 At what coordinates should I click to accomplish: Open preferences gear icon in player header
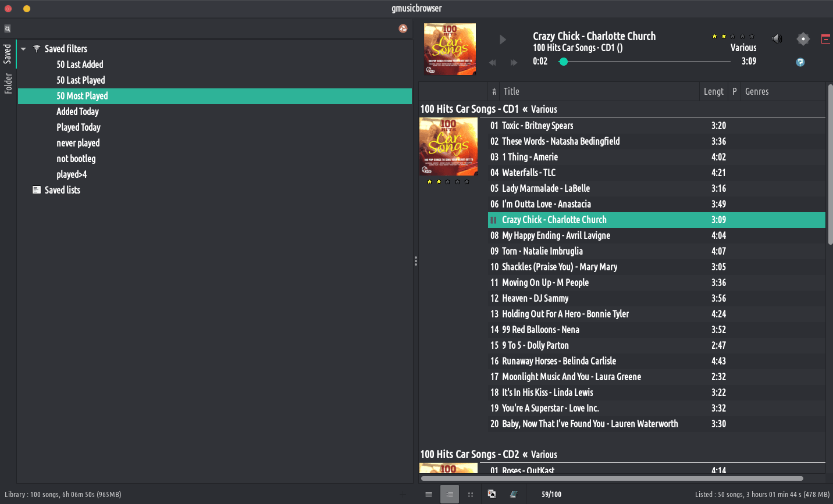tap(803, 39)
